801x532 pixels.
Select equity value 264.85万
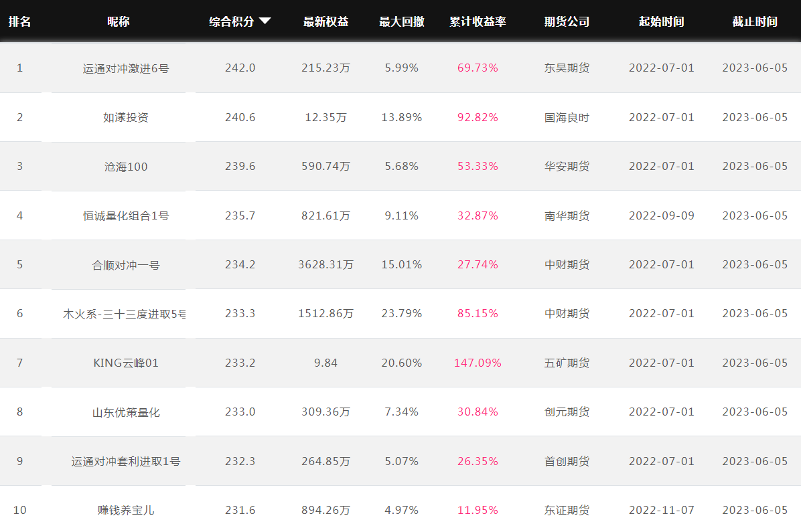[x=326, y=462]
